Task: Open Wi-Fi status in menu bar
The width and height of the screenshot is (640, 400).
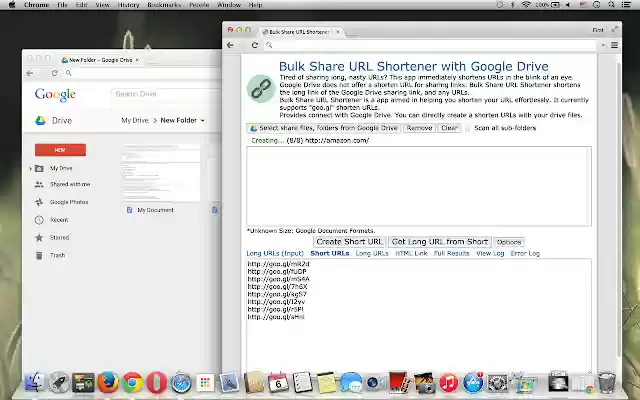Action: click(526, 5)
